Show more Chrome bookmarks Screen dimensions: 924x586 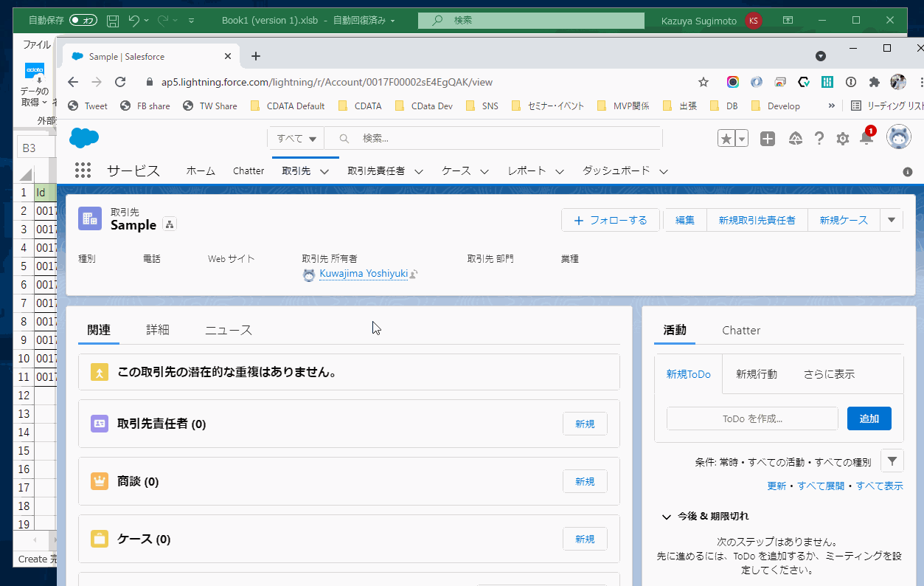[x=832, y=106]
